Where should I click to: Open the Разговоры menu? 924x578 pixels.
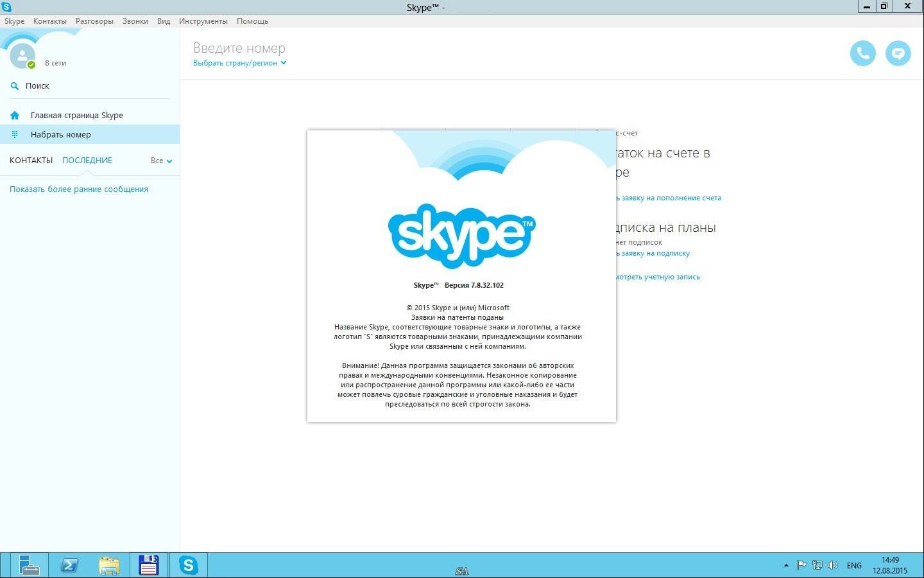[x=94, y=21]
